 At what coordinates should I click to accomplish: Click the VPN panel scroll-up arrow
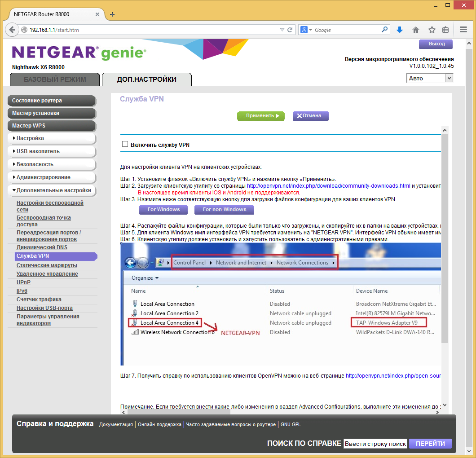click(x=445, y=130)
